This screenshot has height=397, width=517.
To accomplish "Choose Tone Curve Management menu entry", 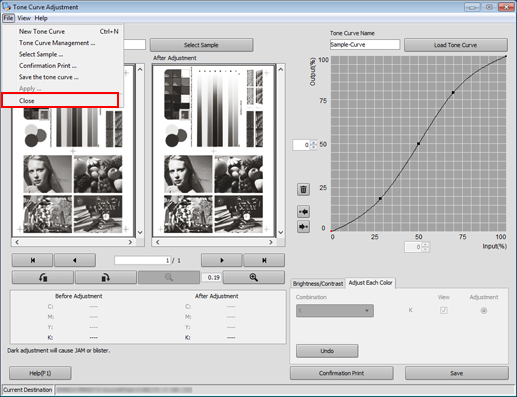I will pyautogui.click(x=63, y=43).
